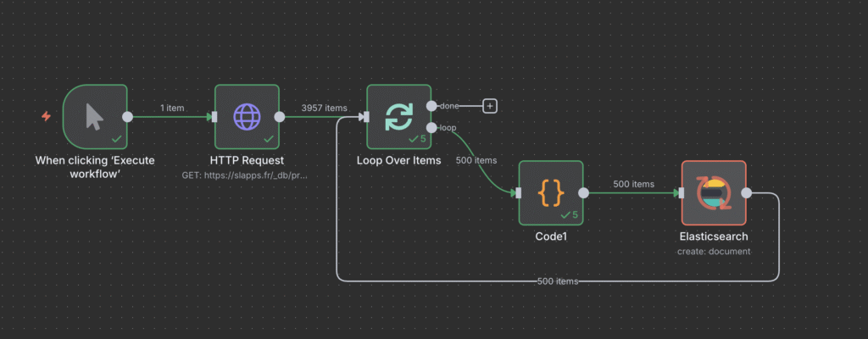The width and height of the screenshot is (868, 339).
Task: Click the green checkmark on HTTP Request node
Action: [x=269, y=138]
